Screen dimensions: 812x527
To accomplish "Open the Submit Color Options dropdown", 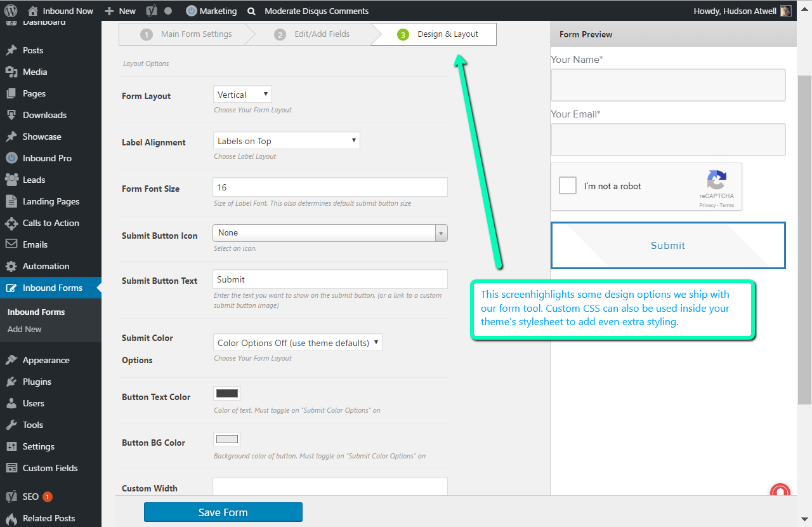I will click(298, 343).
